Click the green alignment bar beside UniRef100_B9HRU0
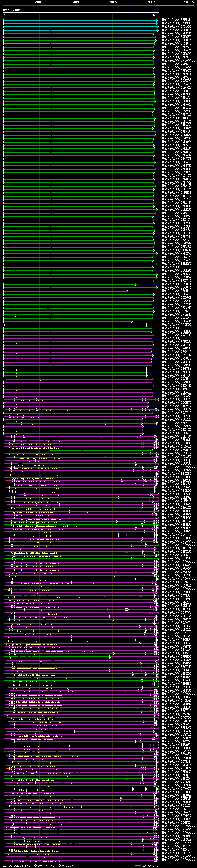The height and width of the screenshot is (868, 197). coord(79,33)
